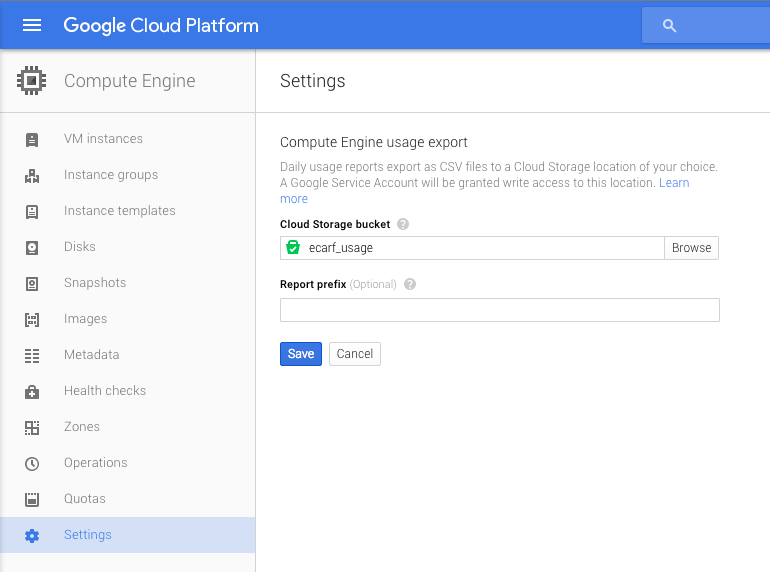The width and height of the screenshot is (770, 572).
Task: Open Instance templates page
Action: click(x=119, y=211)
